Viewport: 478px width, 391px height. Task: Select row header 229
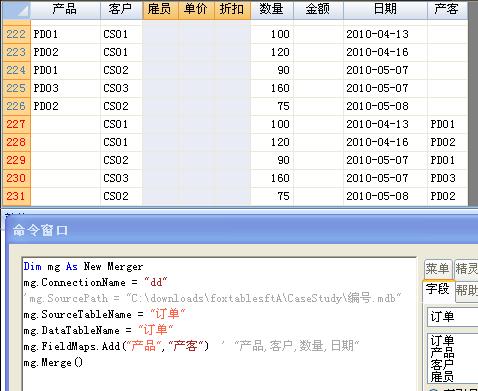pyautogui.click(x=16, y=160)
